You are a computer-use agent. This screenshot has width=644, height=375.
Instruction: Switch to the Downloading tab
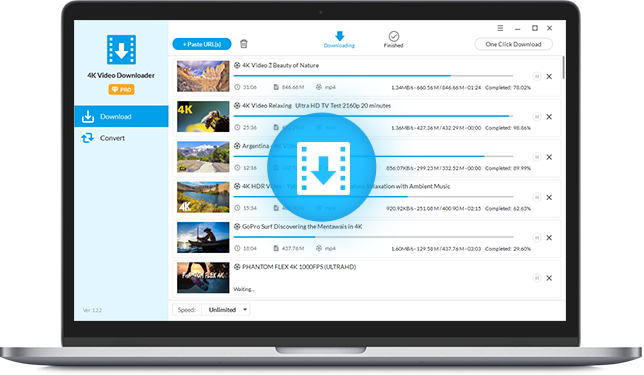339,39
